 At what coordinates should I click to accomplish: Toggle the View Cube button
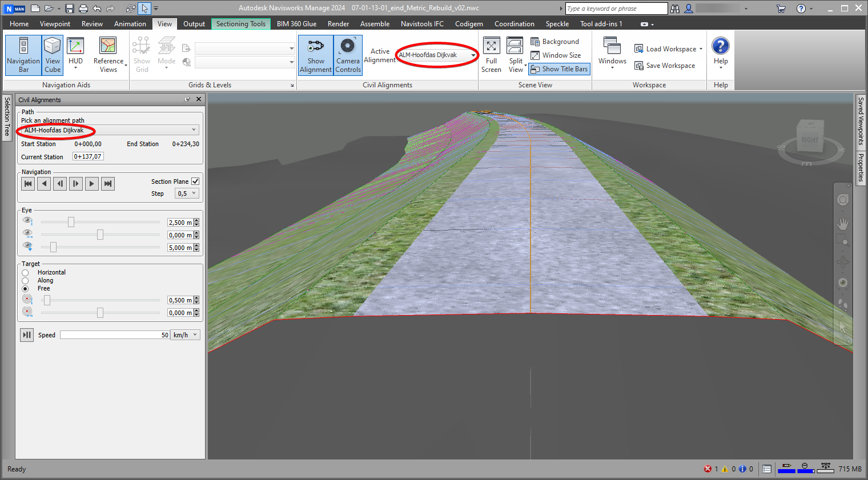pos(53,55)
